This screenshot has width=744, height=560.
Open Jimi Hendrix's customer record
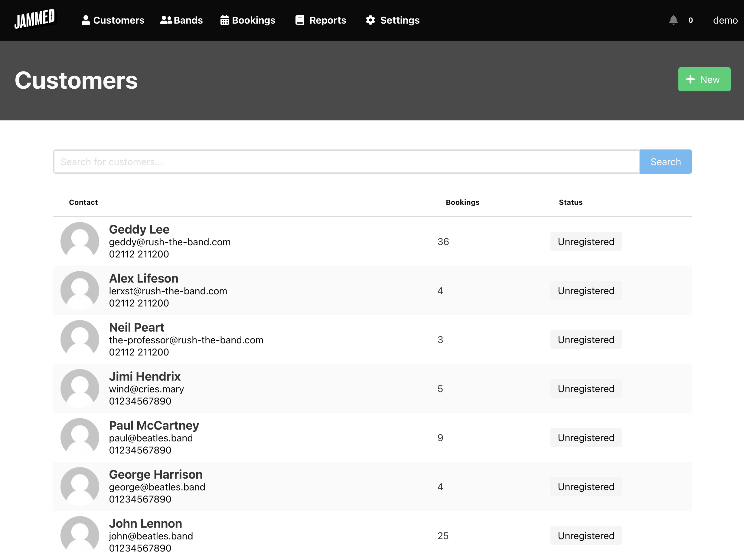tap(145, 376)
